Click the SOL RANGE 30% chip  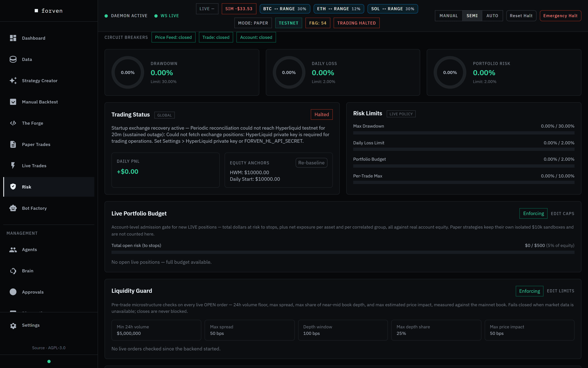pos(393,9)
